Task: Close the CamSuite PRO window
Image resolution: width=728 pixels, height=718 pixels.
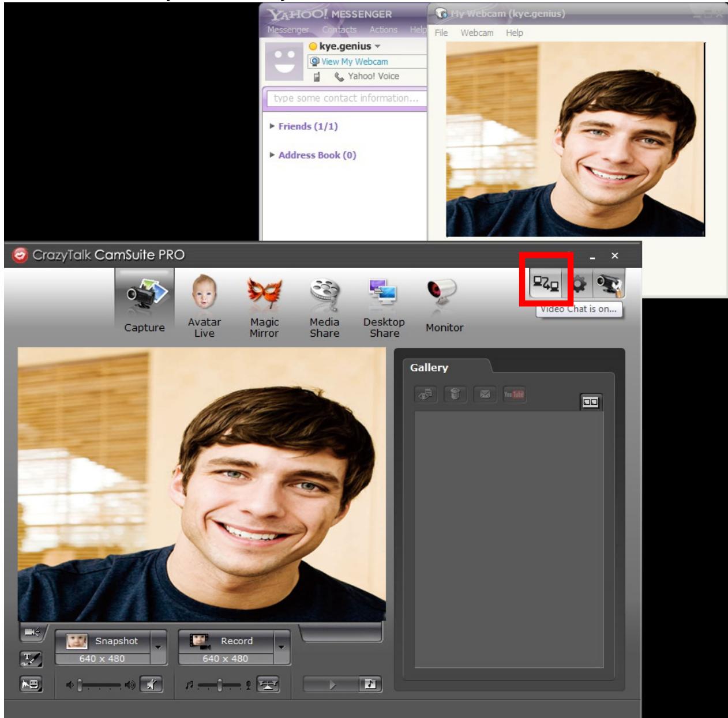Action: coord(615,255)
